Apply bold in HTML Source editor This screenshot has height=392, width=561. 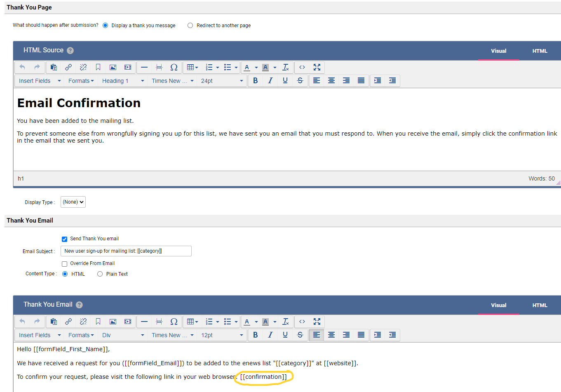tap(256, 81)
